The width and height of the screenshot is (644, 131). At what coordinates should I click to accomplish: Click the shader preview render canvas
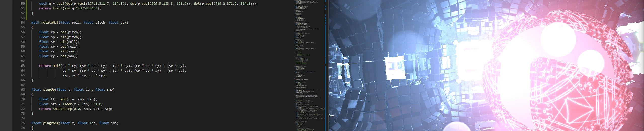click(486, 65)
